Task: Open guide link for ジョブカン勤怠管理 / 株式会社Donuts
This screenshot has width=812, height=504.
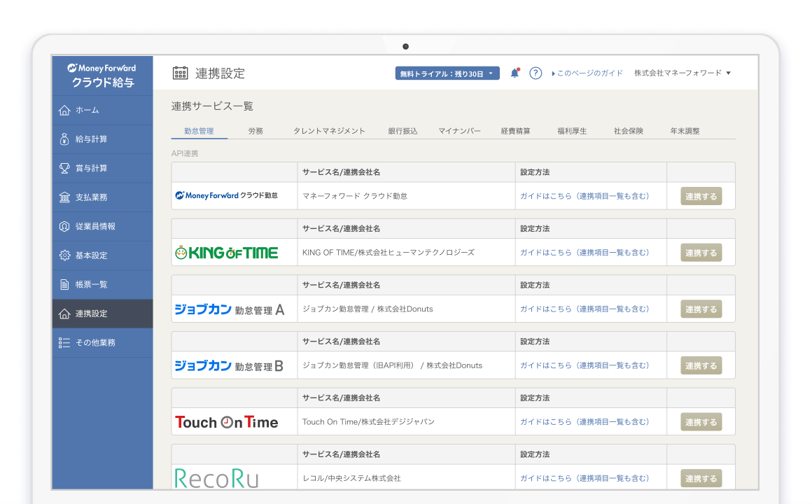Action: [584, 309]
